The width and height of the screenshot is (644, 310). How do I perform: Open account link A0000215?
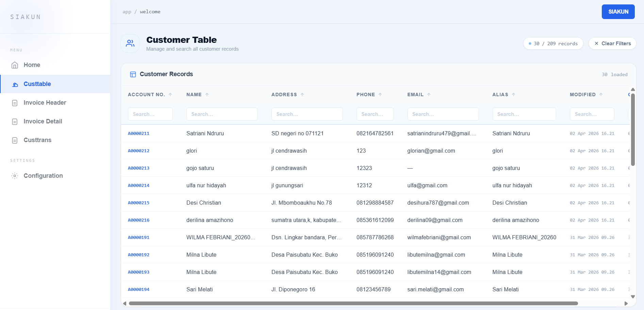pos(138,203)
